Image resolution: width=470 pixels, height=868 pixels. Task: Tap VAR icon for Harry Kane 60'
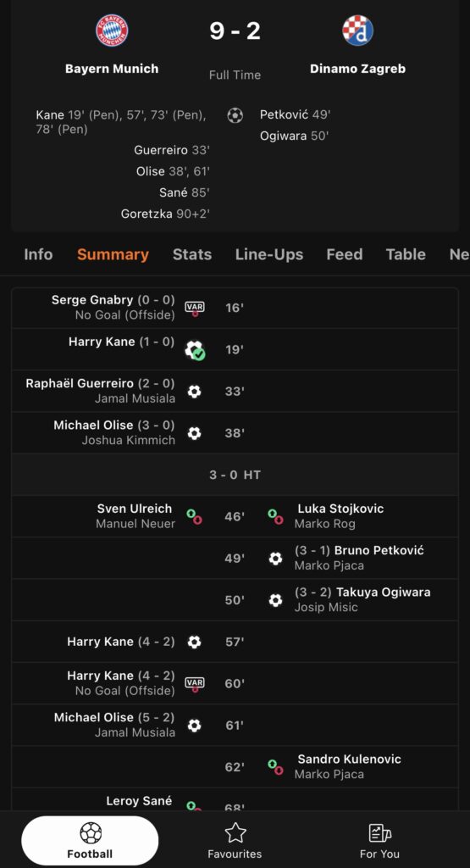[x=195, y=684]
